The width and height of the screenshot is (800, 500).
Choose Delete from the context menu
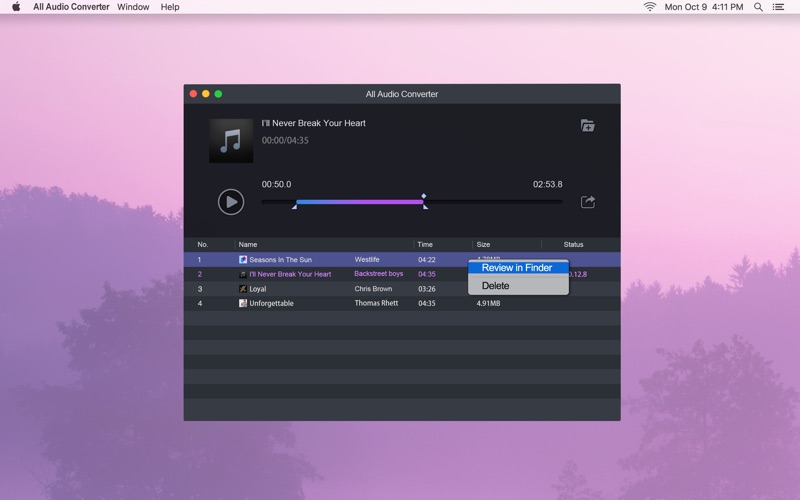(x=518, y=286)
